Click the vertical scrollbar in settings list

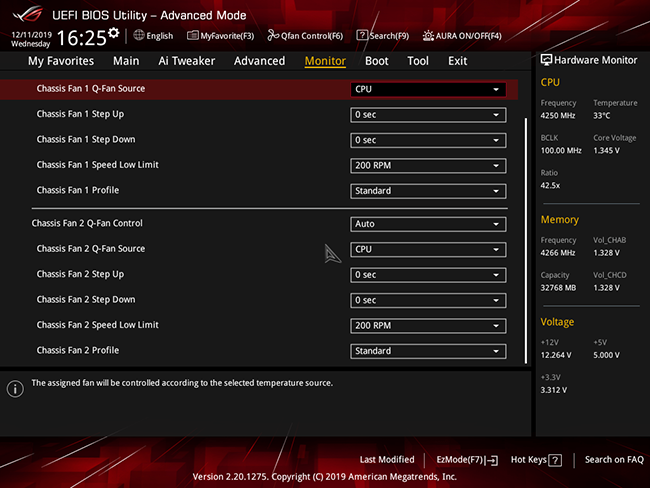point(526,240)
